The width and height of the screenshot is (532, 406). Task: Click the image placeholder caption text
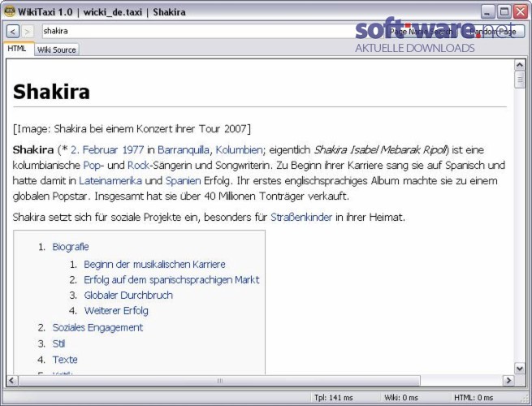coord(132,129)
